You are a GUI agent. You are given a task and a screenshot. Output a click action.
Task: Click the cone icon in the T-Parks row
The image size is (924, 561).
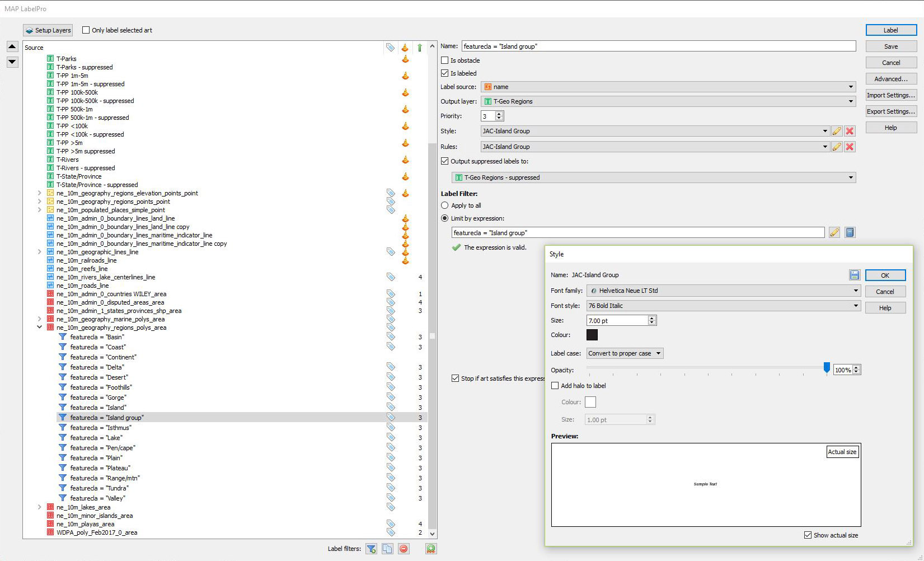405,59
